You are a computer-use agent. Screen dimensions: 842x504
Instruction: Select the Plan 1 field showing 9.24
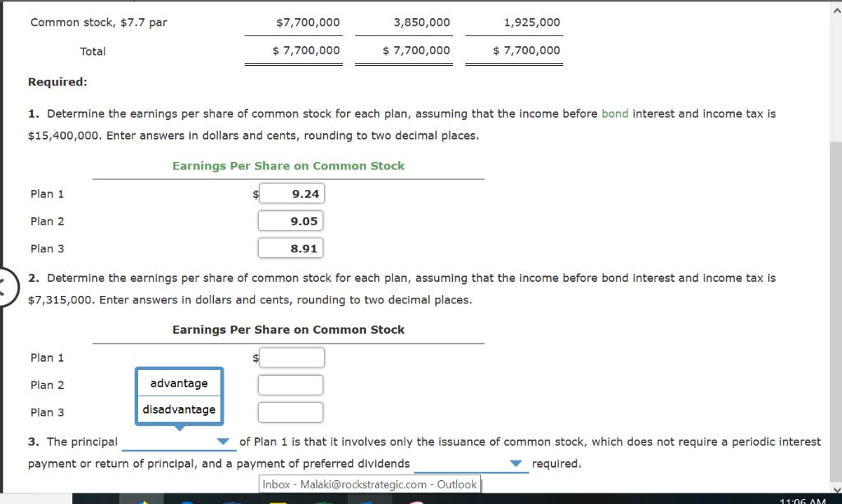(x=290, y=193)
